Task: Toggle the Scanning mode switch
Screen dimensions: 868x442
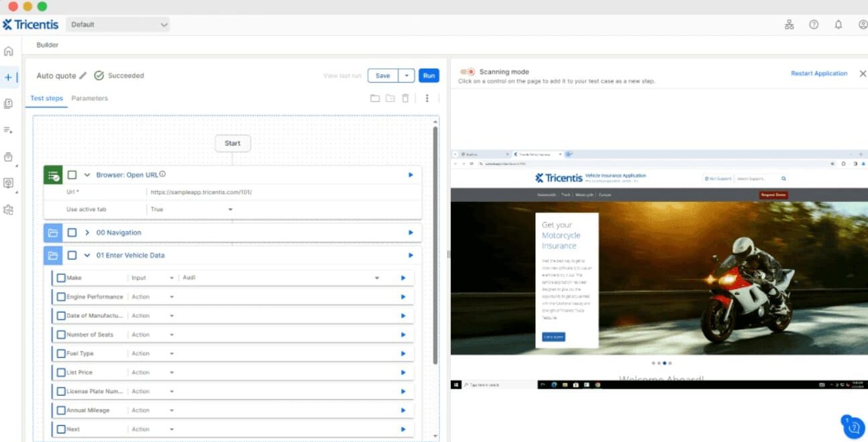Action: [x=468, y=72]
